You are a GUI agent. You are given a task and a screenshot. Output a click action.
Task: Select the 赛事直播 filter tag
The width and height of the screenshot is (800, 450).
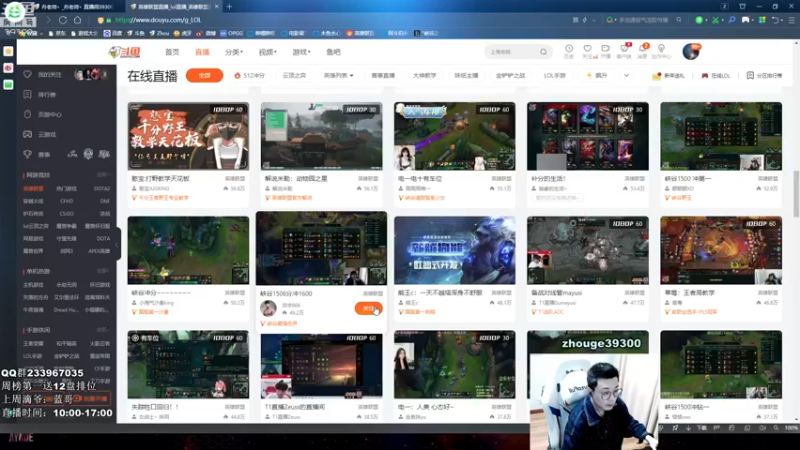pos(383,76)
